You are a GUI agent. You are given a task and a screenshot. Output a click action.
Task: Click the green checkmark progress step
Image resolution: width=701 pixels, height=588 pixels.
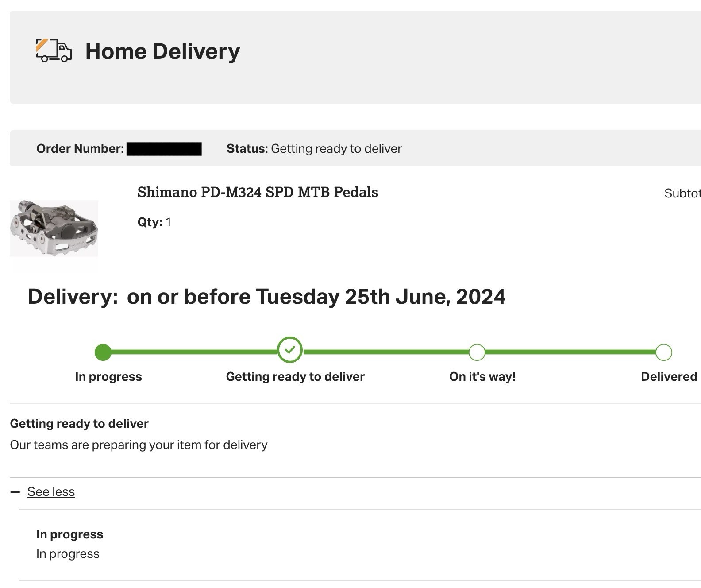click(x=290, y=350)
